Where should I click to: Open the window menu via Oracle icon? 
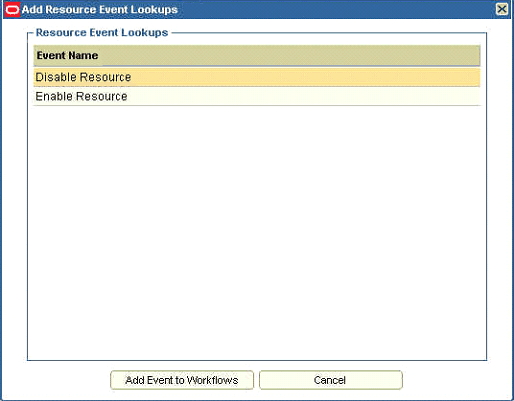[12, 9]
